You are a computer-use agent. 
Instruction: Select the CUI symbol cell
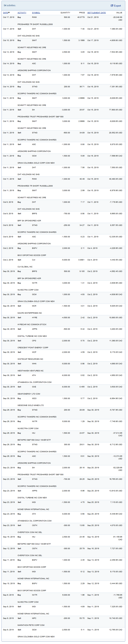pyautogui.click(x=34, y=260)
